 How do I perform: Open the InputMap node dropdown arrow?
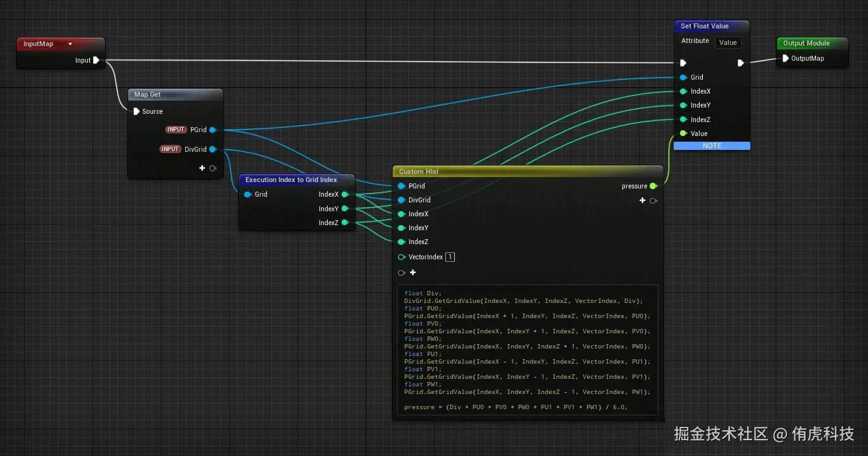tap(70, 44)
